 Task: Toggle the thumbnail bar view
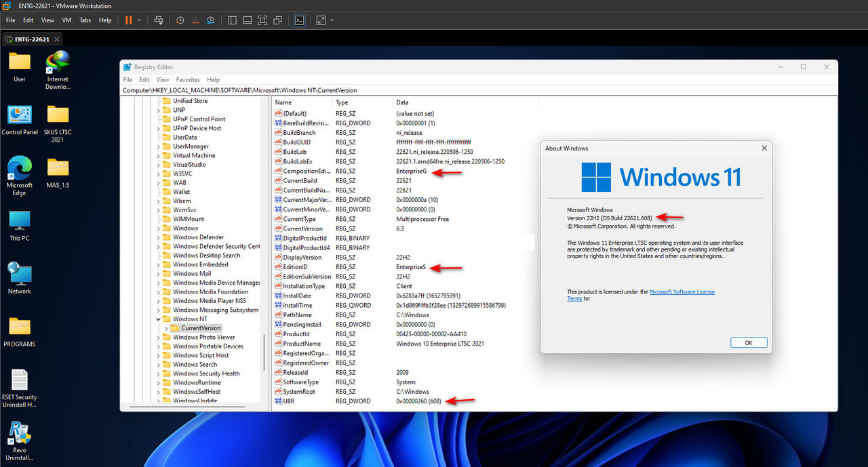click(x=248, y=20)
